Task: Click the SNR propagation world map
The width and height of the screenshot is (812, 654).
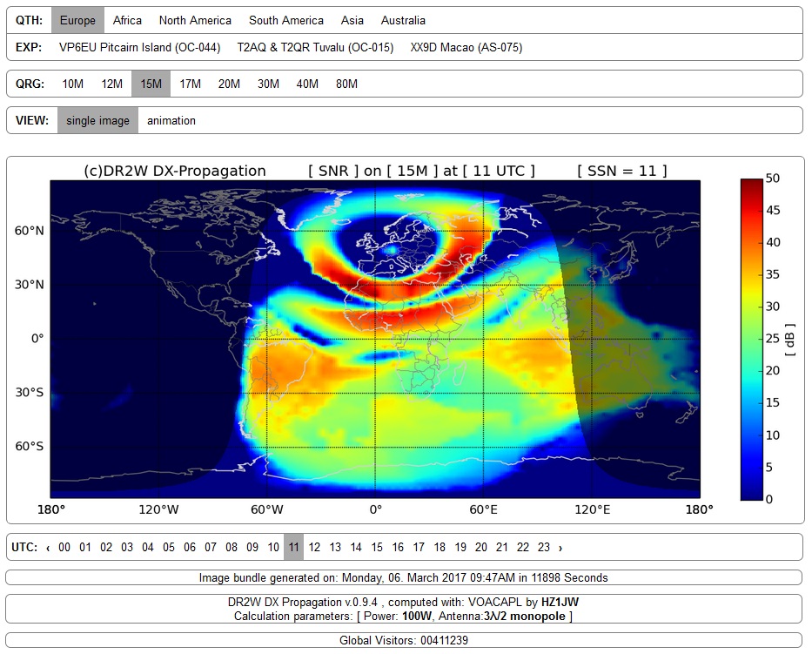Action: point(375,339)
